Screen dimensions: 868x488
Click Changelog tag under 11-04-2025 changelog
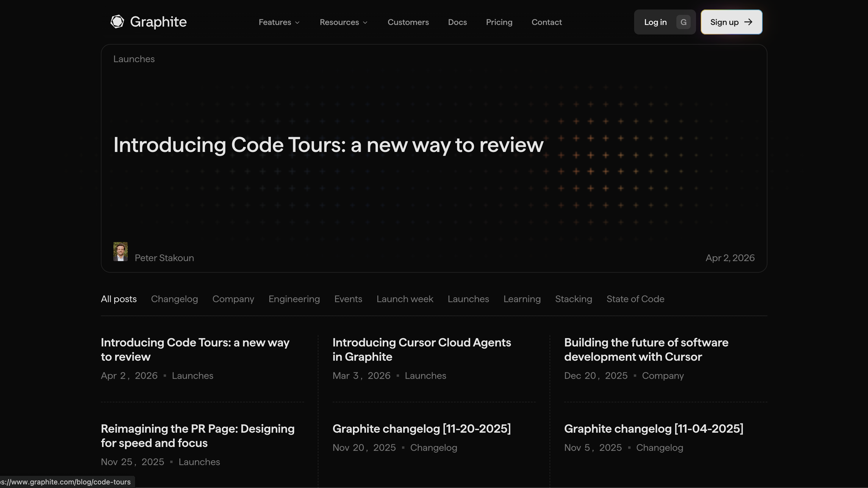(x=659, y=448)
